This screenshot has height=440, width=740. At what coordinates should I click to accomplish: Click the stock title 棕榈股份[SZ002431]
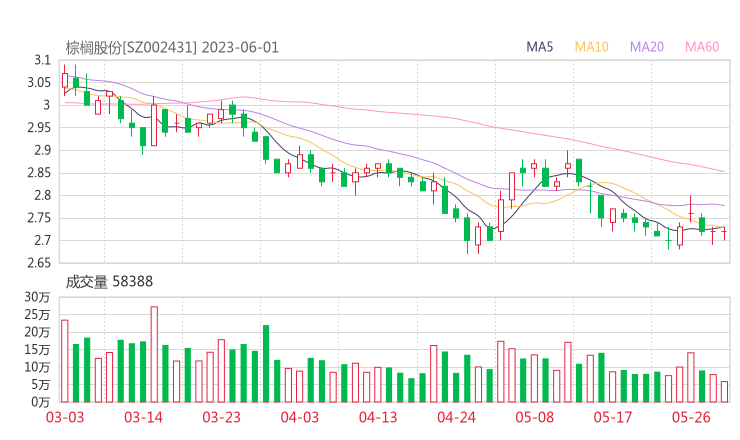131,48
